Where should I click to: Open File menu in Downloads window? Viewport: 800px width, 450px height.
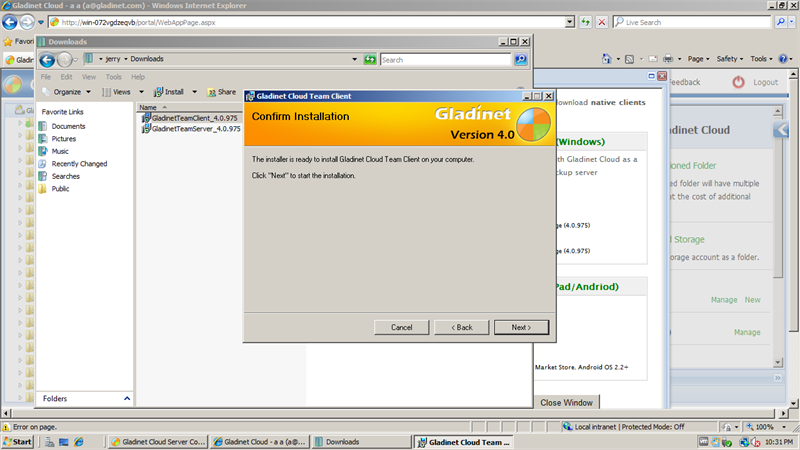point(46,77)
